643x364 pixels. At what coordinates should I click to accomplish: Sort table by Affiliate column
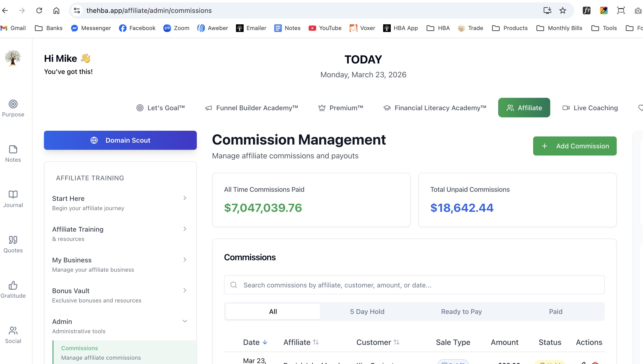pyautogui.click(x=301, y=342)
